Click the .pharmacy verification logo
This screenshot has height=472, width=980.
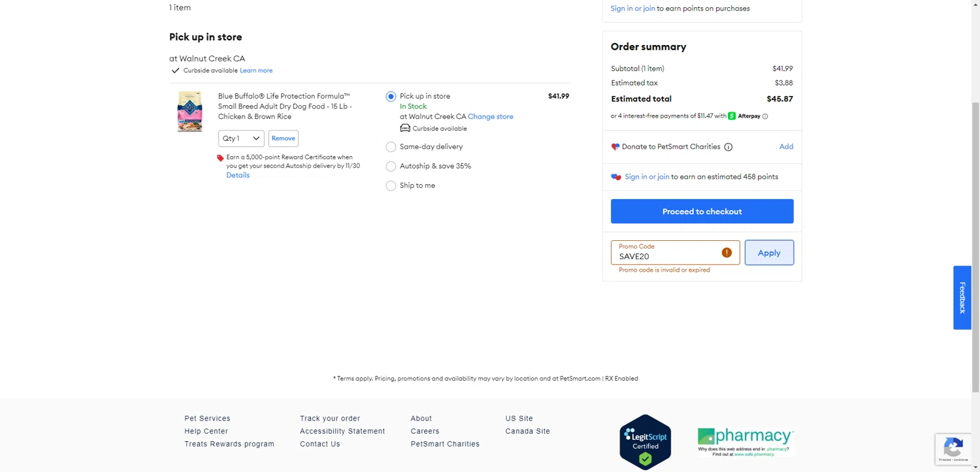745,442
